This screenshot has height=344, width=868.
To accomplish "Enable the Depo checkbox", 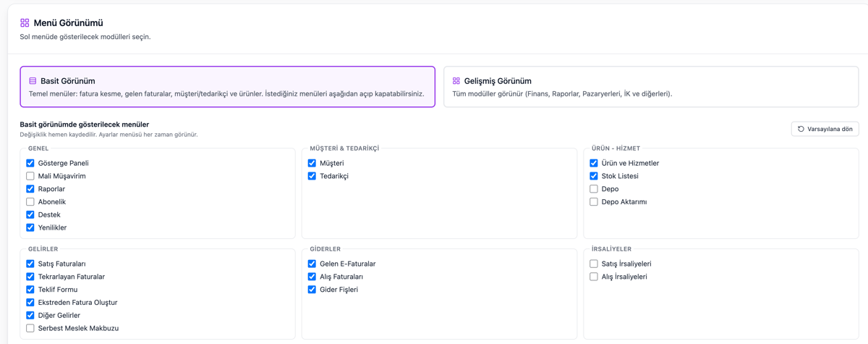I will 594,189.
